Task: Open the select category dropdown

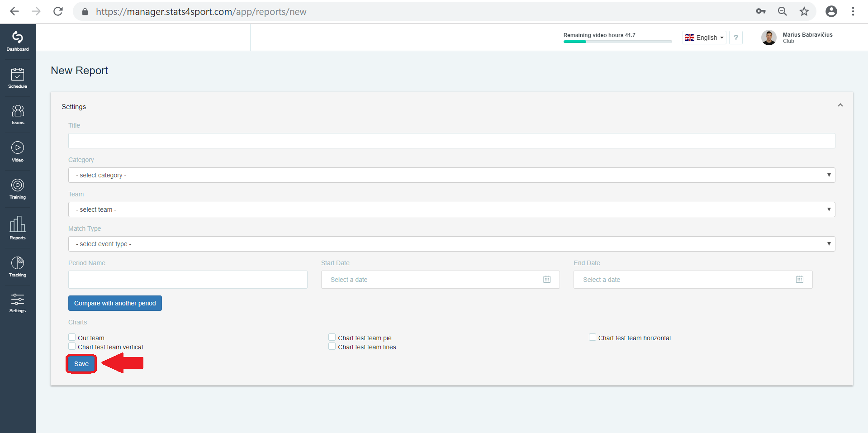Action: coord(451,175)
